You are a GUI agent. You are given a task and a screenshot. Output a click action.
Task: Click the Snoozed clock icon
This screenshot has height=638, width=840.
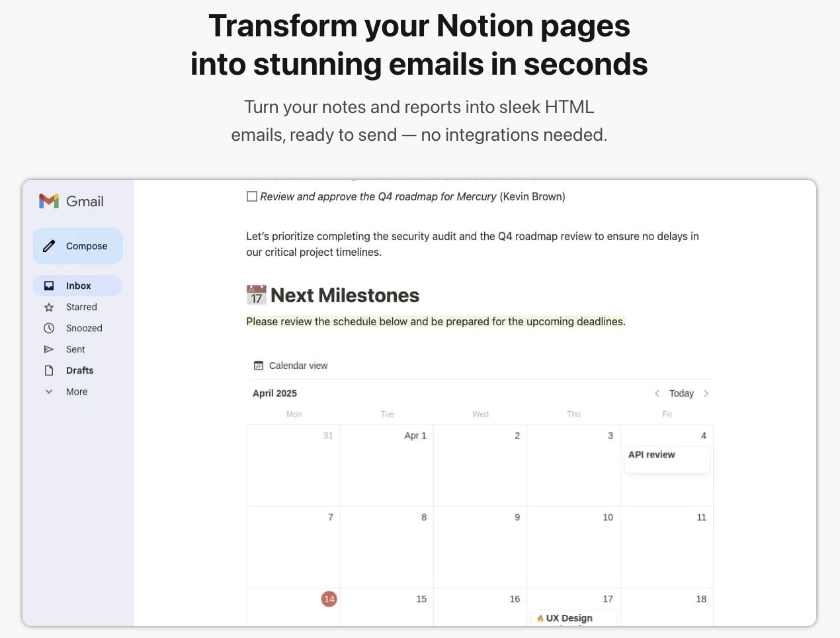49,328
